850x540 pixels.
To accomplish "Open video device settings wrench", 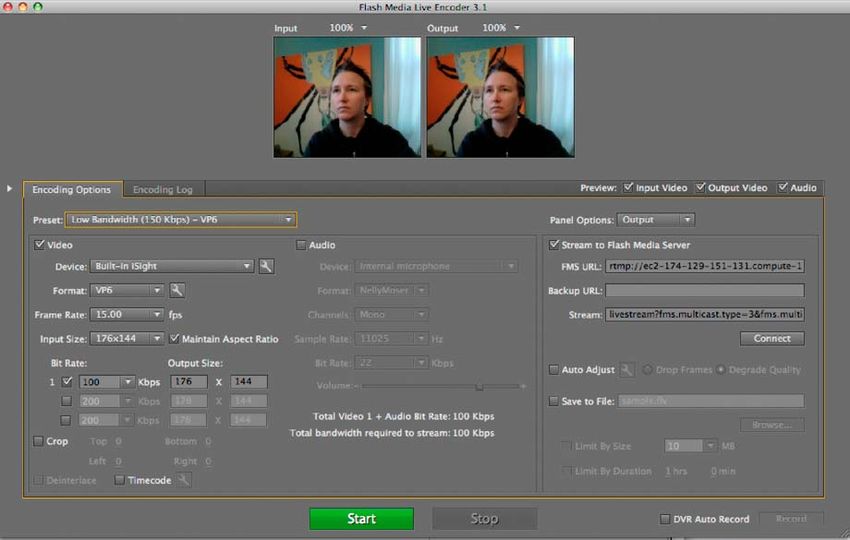I will (266, 266).
